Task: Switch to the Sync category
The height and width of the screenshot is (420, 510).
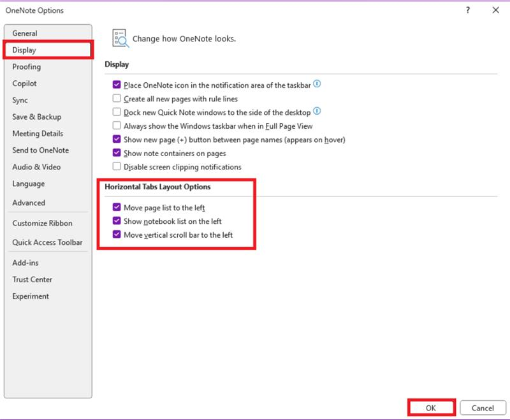Action: [x=48, y=100]
